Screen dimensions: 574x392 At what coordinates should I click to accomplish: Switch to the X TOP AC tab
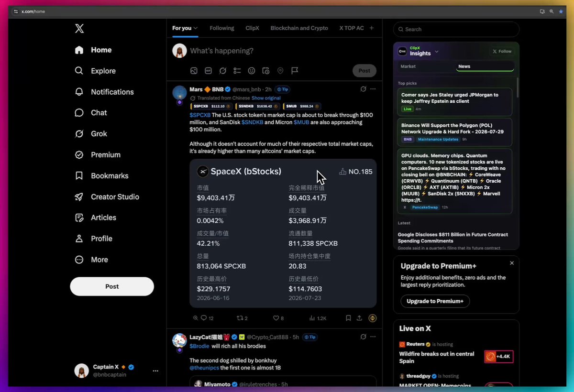[352, 28]
